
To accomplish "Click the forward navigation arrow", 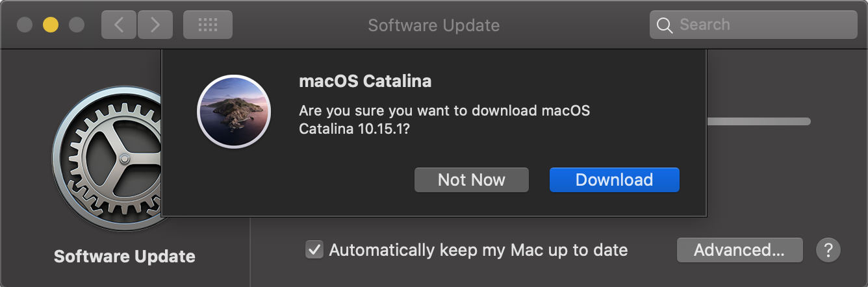I will tap(155, 25).
